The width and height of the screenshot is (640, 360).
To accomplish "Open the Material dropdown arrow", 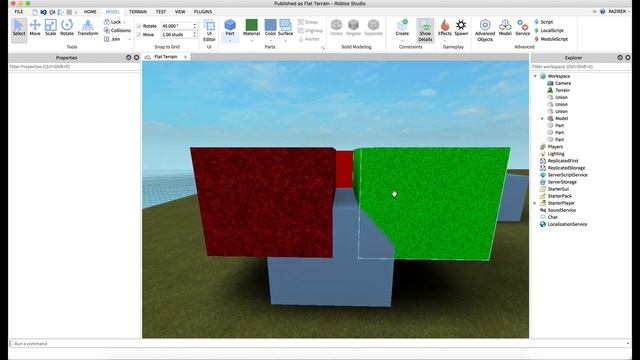I will [251, 40].
